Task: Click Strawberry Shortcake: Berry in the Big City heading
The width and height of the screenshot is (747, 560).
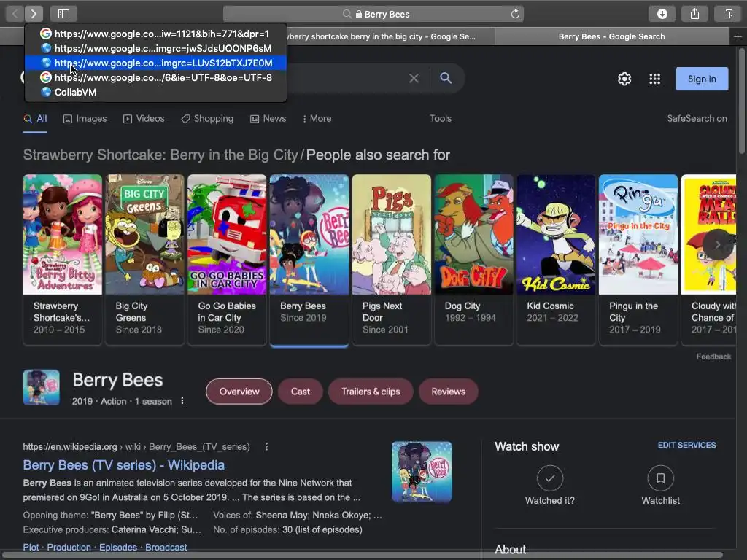Action: (160, 155)
